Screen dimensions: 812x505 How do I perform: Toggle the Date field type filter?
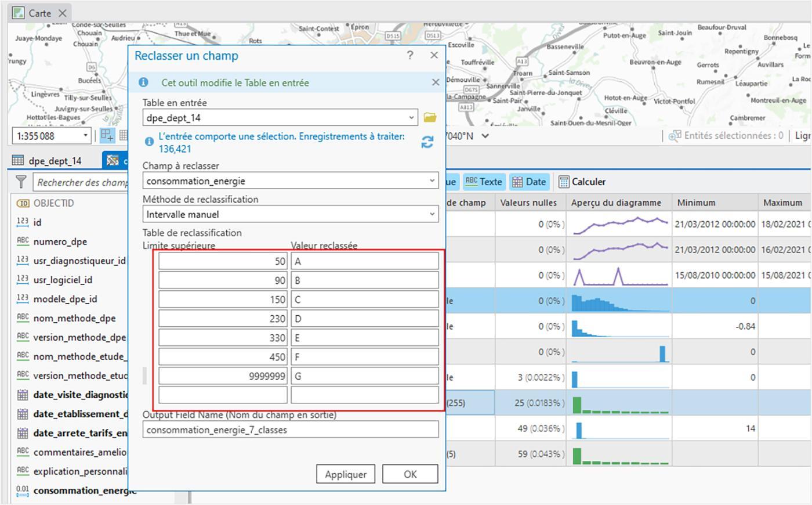529,182
